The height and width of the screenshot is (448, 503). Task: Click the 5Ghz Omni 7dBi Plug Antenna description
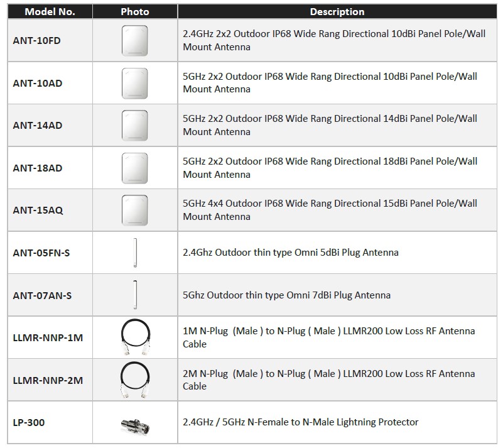[x=286, y=295]
